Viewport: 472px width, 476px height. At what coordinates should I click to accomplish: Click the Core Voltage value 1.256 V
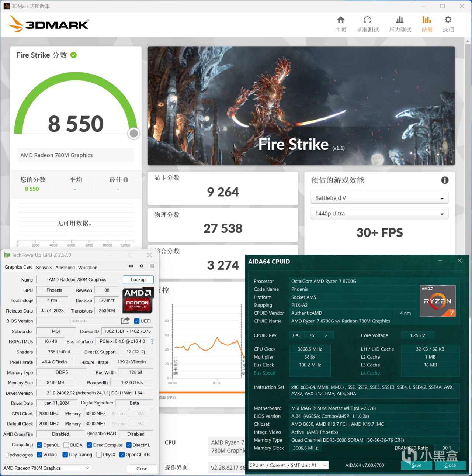[417, 335]
